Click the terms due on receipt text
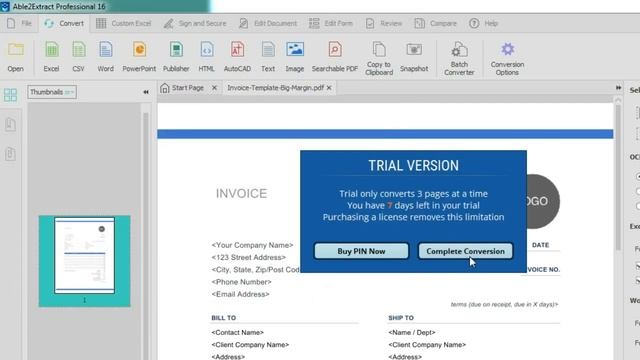The width and height of the screenshot is (640, 360). (504, 304)
